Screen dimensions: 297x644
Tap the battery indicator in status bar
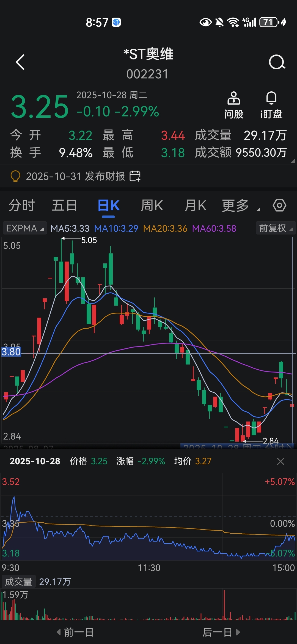269,22
